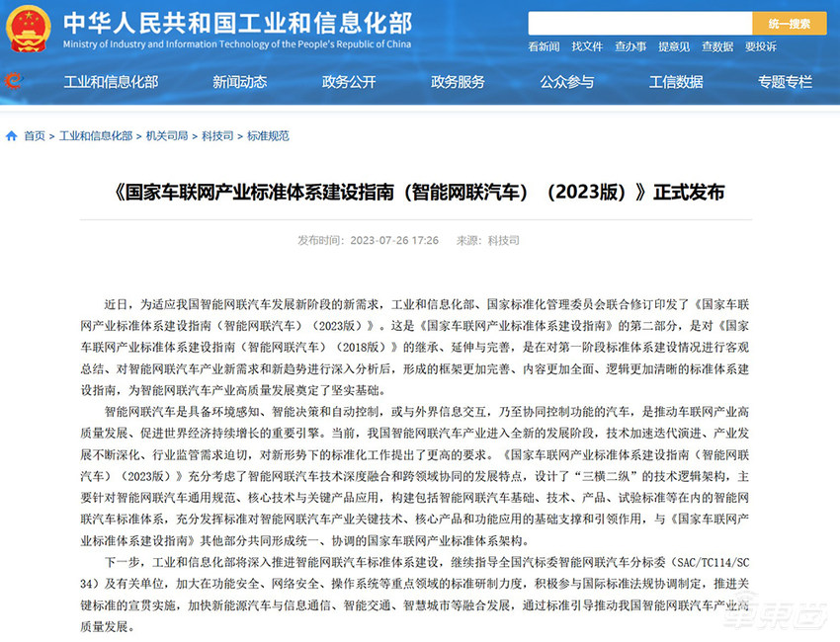Click the 查办事 quick link
This screenshot has width=840, height=642.
tap(630, 45)
